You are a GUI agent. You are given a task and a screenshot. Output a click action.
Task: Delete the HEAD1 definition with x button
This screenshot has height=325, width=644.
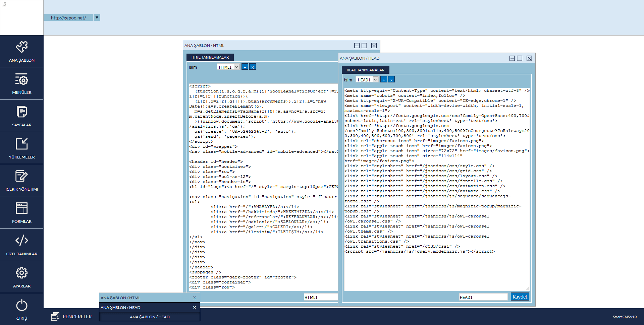[x=391, y=80]
